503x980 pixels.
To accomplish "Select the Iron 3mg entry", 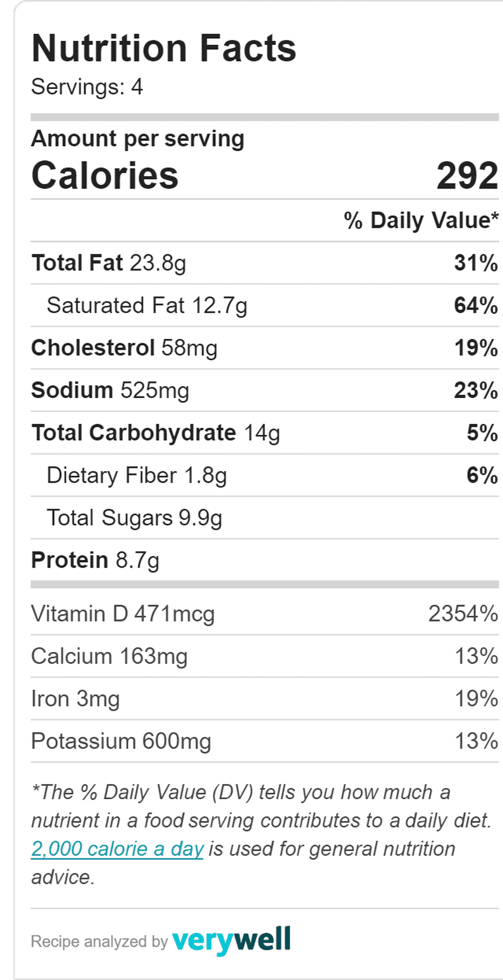I will click(75, 699).
